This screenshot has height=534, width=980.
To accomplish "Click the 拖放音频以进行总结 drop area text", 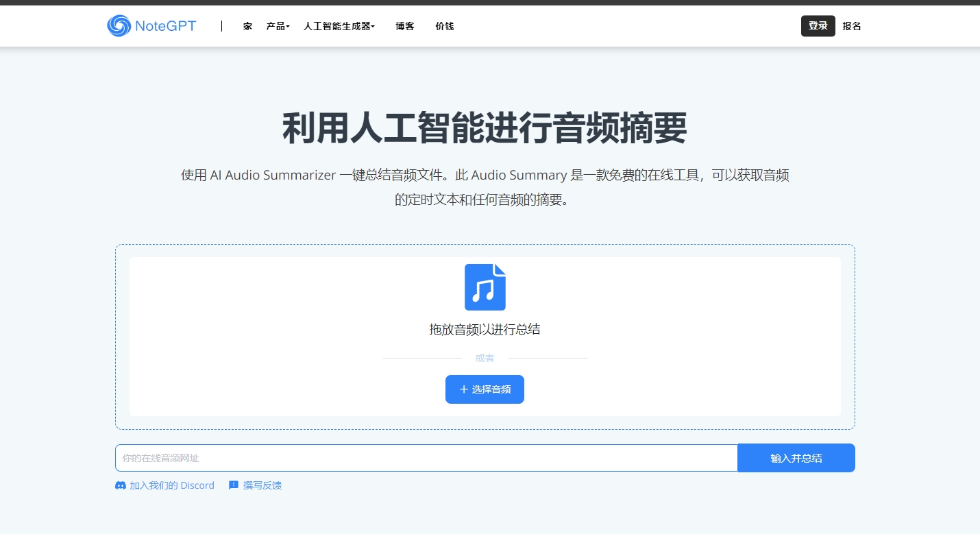I will [x=485, y=330].
